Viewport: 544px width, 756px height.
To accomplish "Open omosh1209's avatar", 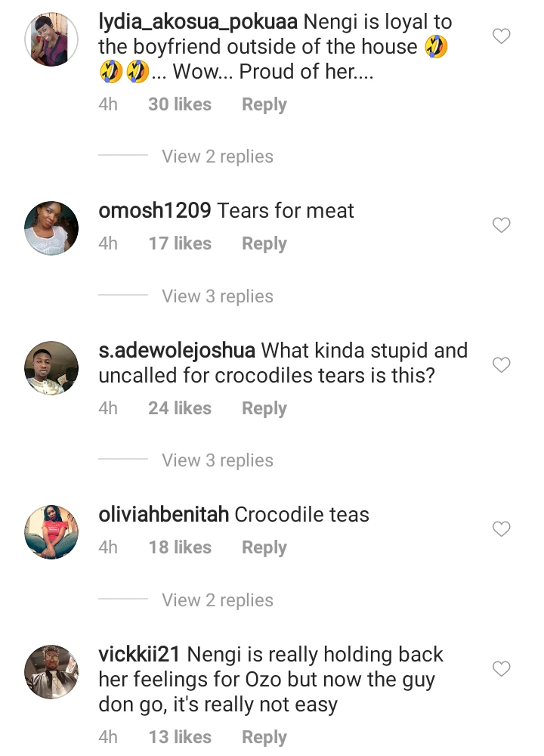I will (x=52, y=228).
